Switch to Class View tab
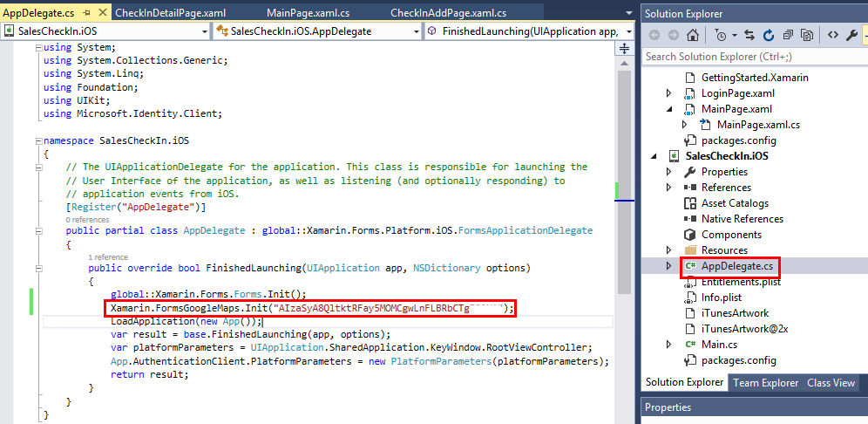Screen dimensions: 868x424 (x=831, y=383)
